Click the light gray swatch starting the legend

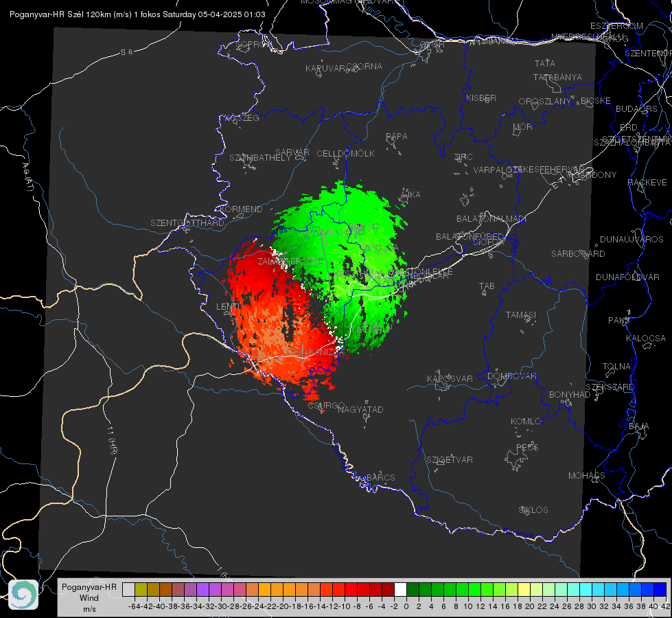tap(128, 589)
